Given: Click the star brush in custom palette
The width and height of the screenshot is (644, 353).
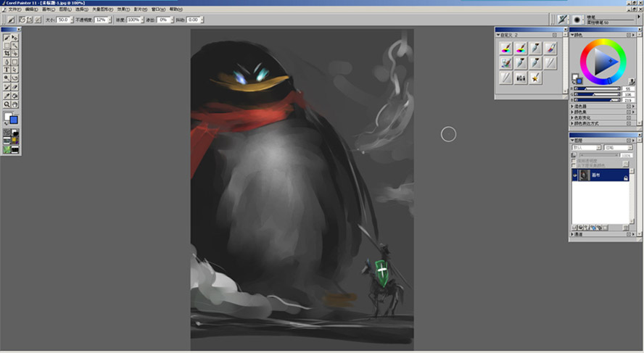Looking at the screenshot, I should [535, 78].
